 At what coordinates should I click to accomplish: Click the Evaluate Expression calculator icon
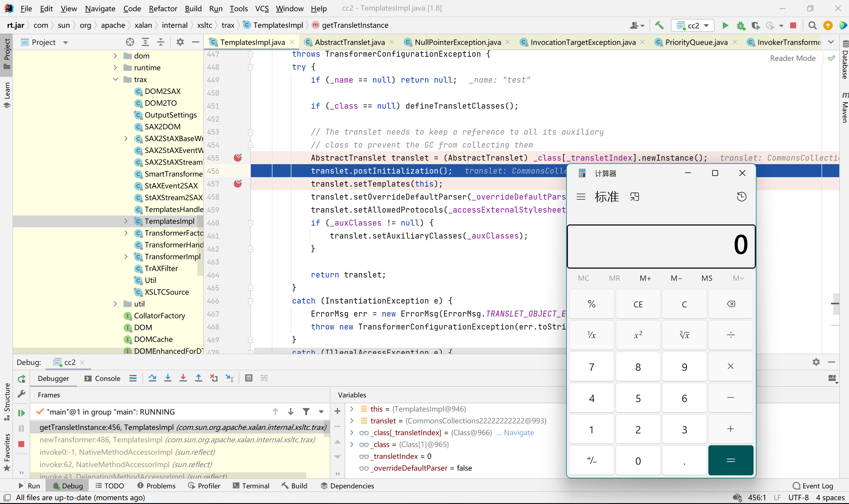(x=249, y=378)
